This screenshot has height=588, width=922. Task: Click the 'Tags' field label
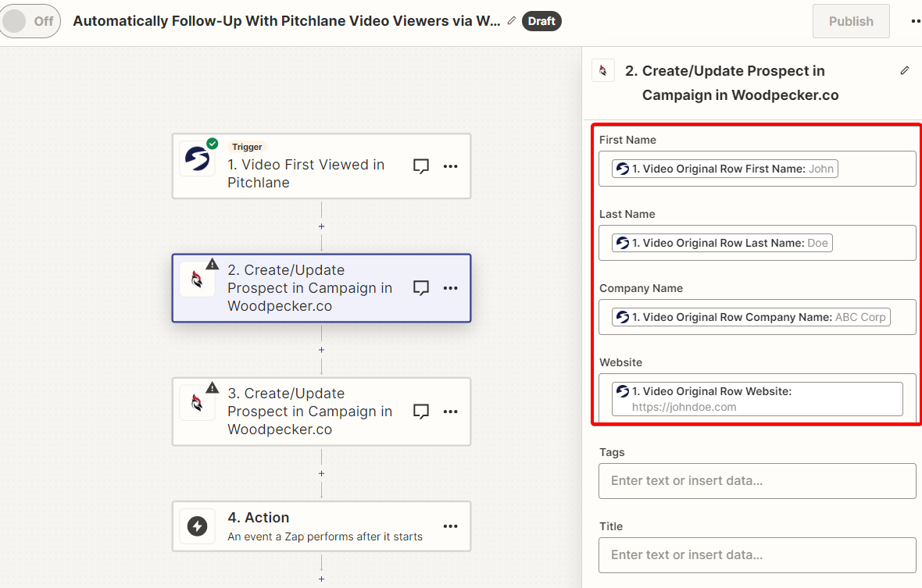(x=612, y=452)
